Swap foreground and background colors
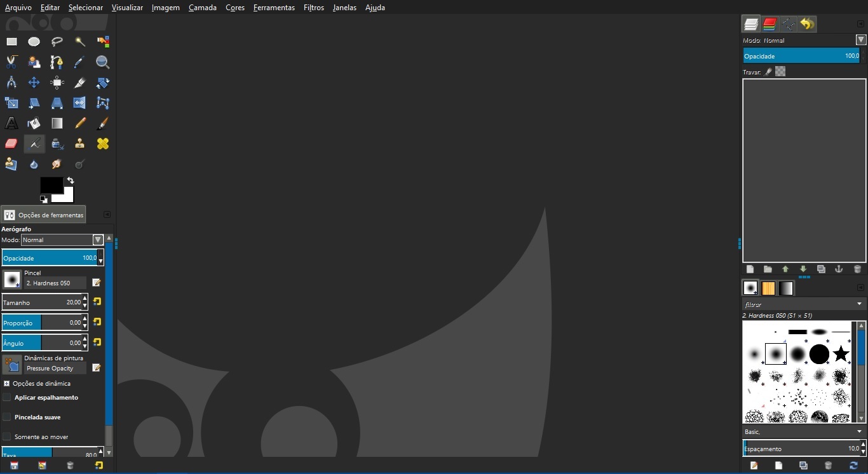 click(71, 180)
